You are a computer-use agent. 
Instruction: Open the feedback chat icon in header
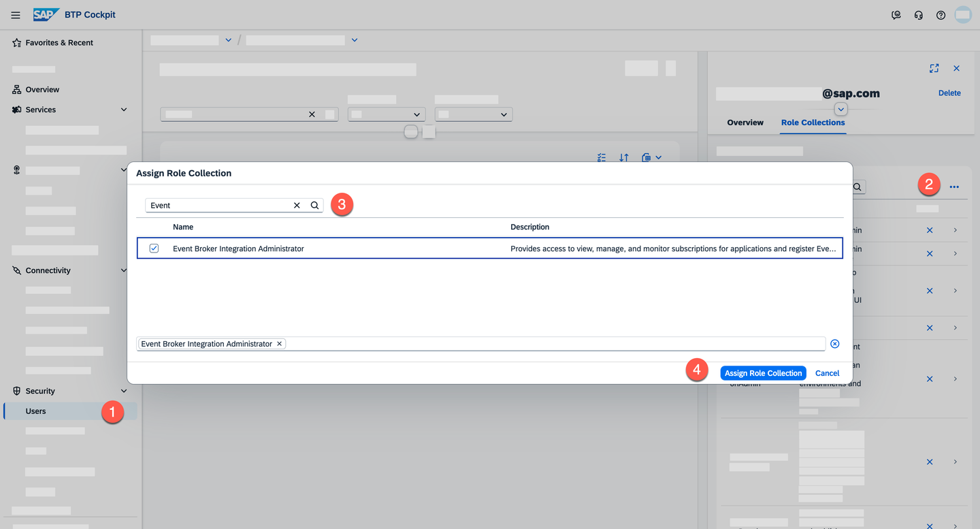pos(896,15)
